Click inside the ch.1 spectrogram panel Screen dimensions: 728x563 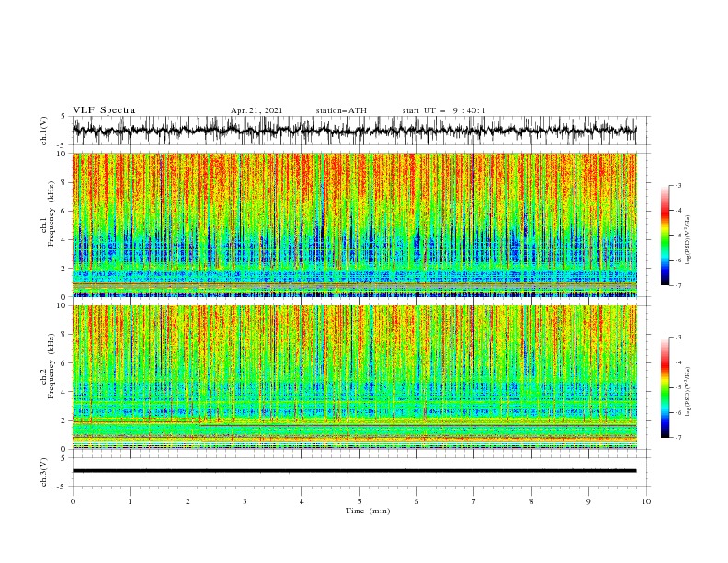click(354, 224)
